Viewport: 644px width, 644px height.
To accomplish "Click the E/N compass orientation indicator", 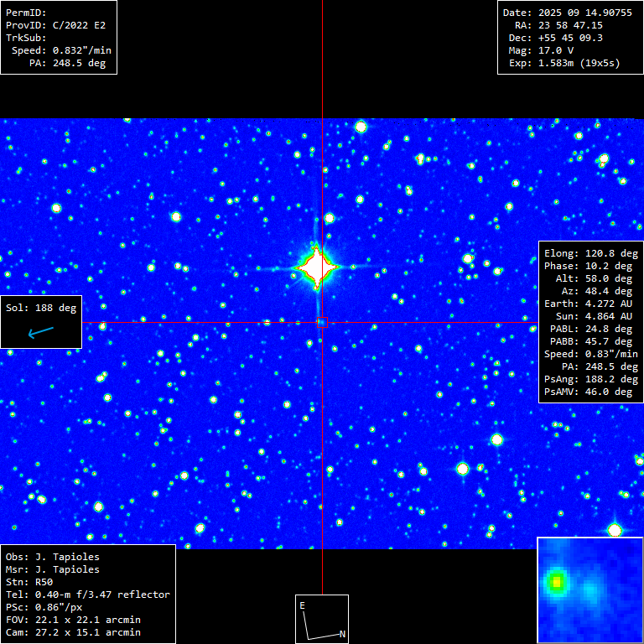I will click(322, 620).
